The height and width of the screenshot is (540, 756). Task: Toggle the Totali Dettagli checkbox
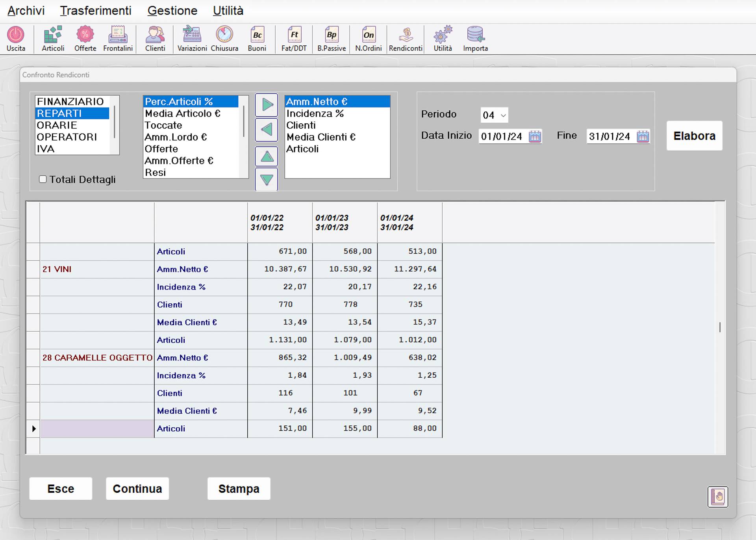43,179
